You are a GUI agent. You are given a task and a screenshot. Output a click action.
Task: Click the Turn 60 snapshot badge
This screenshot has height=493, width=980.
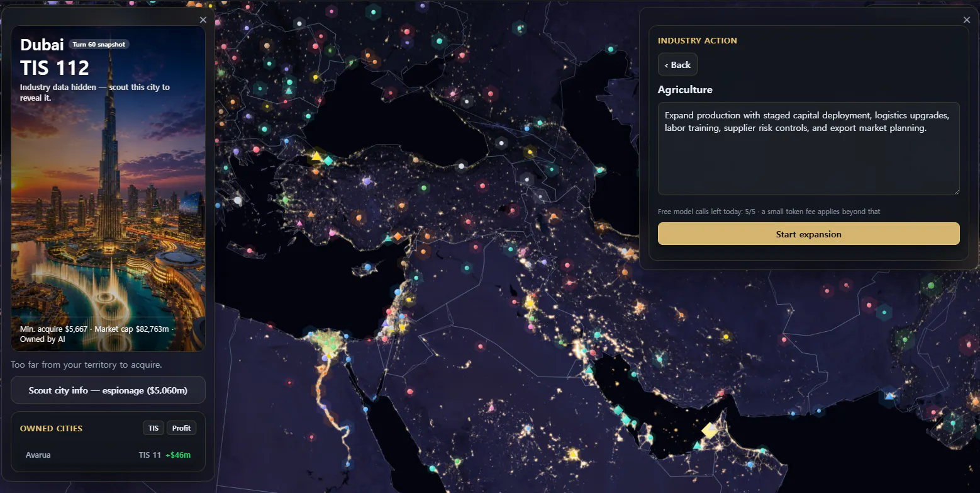coord(99,45)
